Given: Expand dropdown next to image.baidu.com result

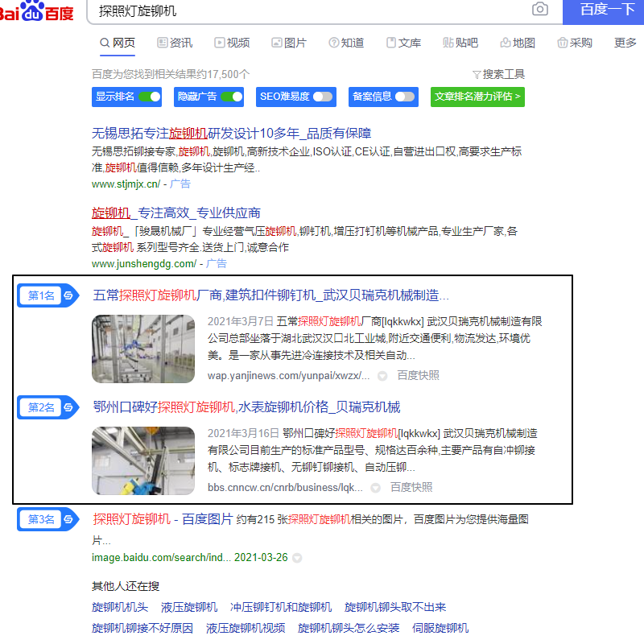Looking at the screenshot, I should pos(297,558).
